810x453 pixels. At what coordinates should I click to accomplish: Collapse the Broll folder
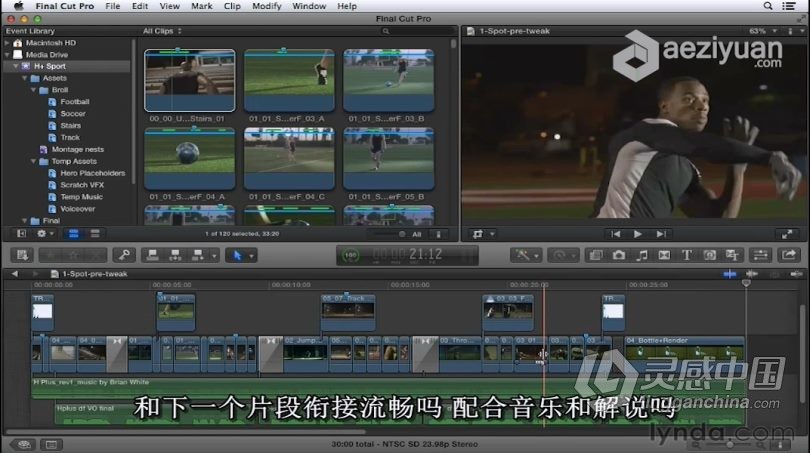(x=34, y=90)
